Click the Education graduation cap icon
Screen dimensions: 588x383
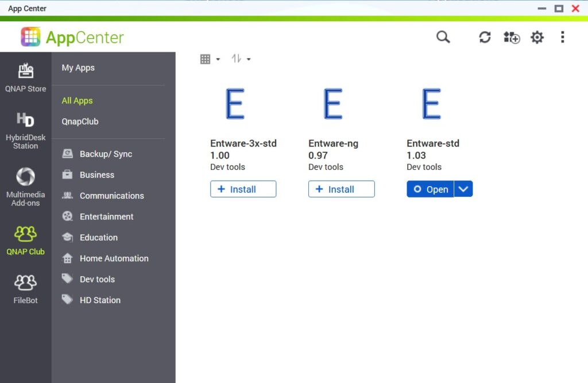68,237
